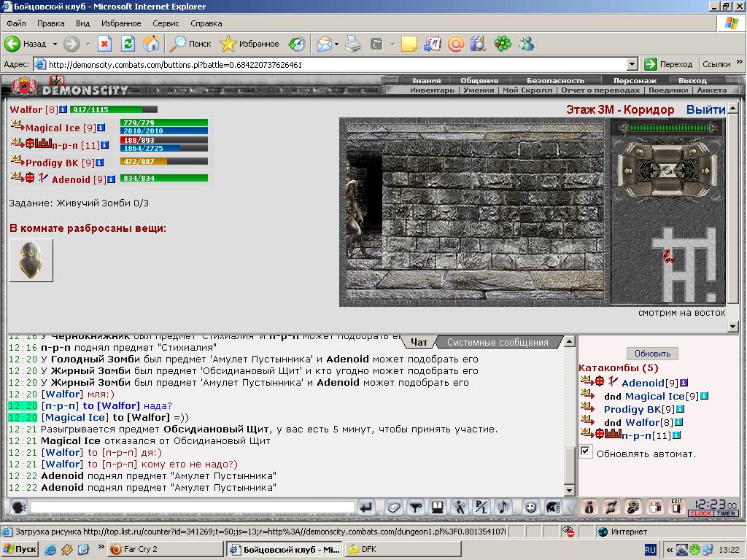Viewport: 747px width, 560px height.
Task: Open the Вид menu
Action: point(82,23)
